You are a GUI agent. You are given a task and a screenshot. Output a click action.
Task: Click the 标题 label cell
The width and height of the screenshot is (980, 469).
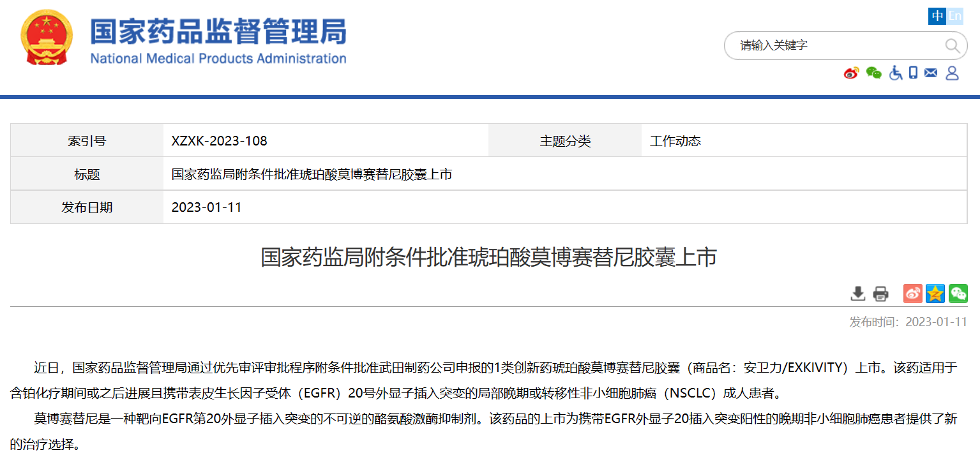(x=87, y=174)
